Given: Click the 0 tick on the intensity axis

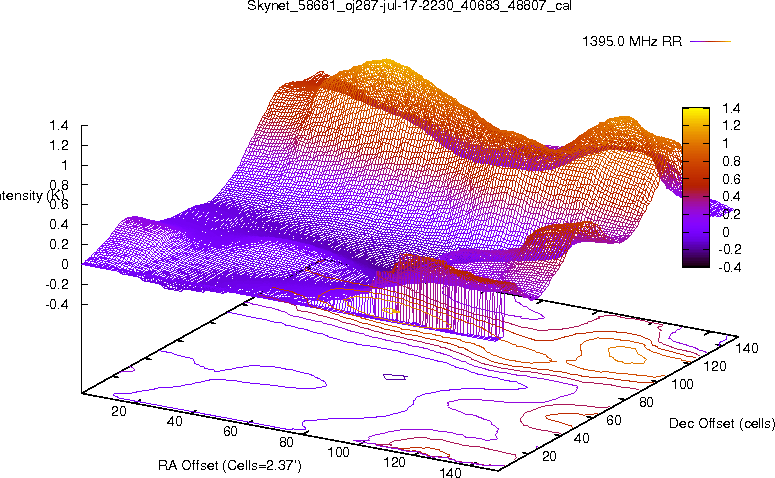Looking at the screenshot, I should pyautogui.click(x=64, y=264).
